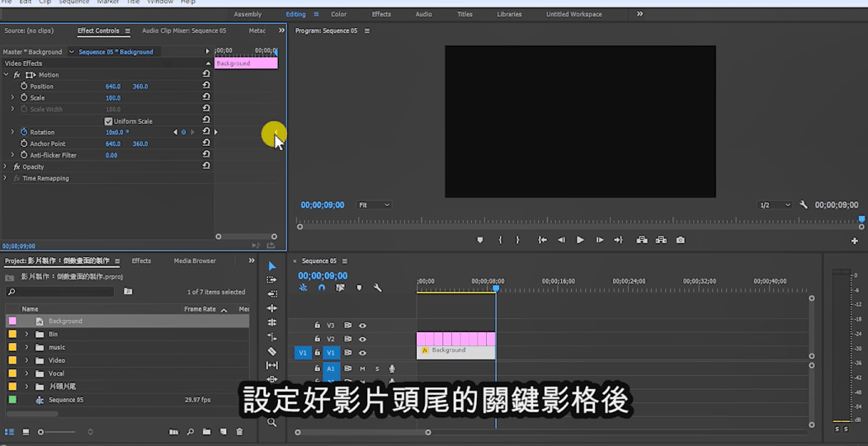Mute the A1 audio track
Screen dimensions: 868x446
click(362, 369)
